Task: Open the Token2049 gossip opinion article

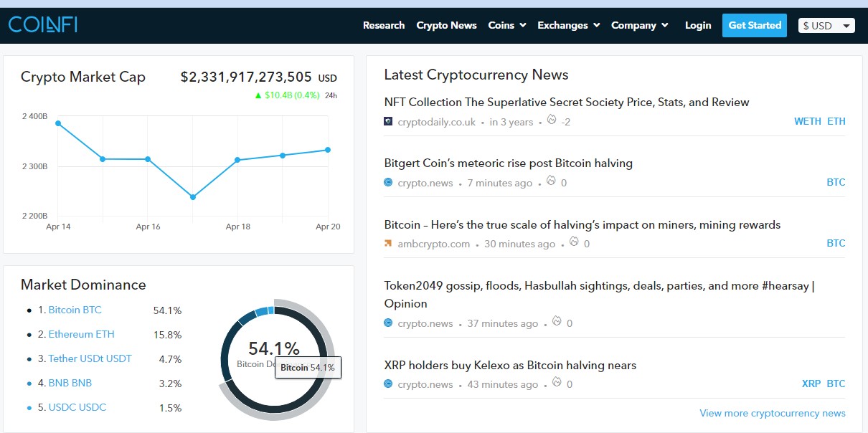Action: [x=600, y=295]
